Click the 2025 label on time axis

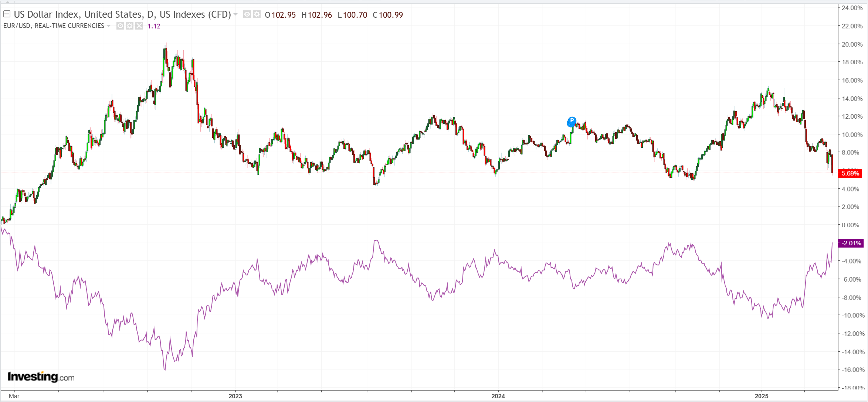[x=761, y=396]
